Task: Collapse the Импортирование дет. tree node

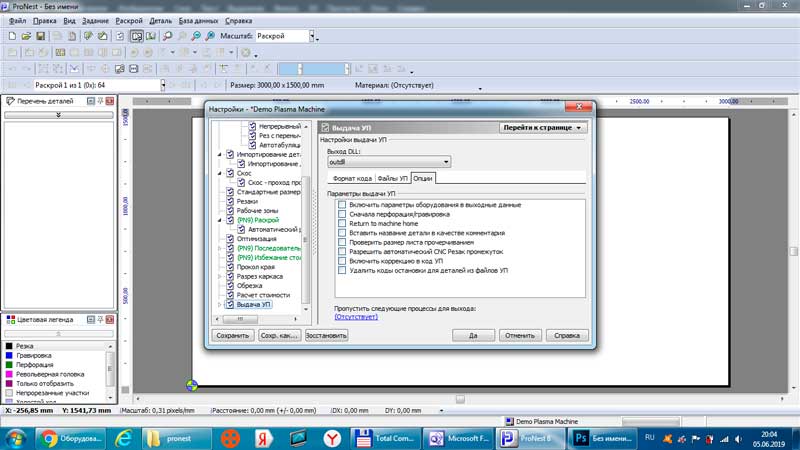Action: tap(220, 154)
